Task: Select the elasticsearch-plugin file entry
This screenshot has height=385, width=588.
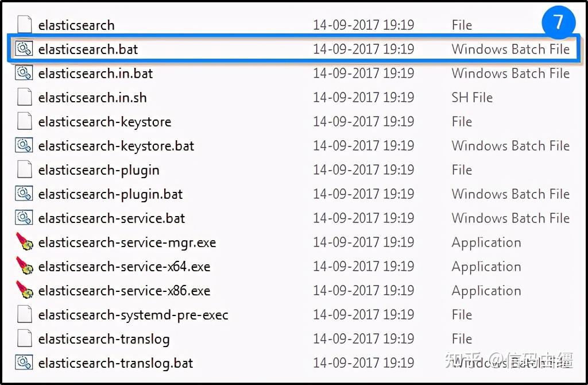Action: 99,170
